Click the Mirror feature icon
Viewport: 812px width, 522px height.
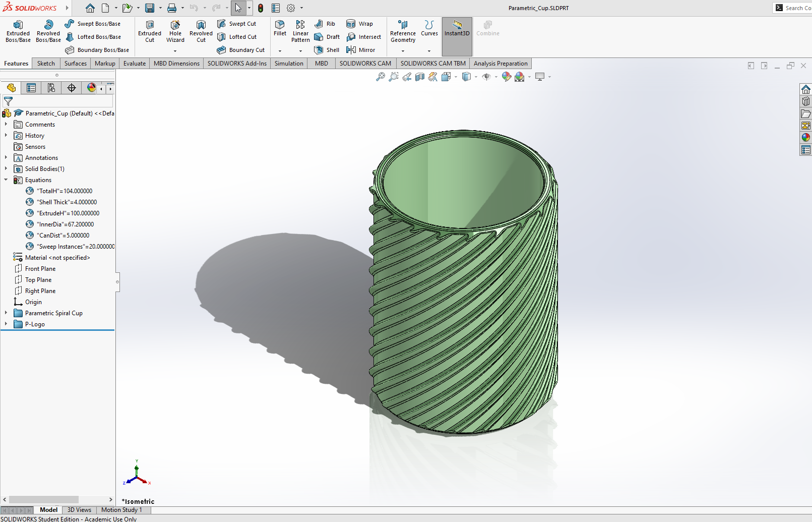point(361,49)
